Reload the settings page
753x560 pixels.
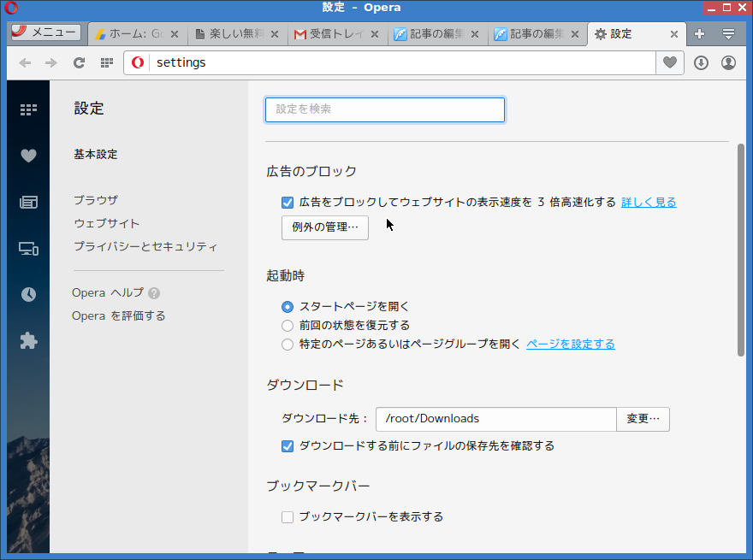[80, 63]
